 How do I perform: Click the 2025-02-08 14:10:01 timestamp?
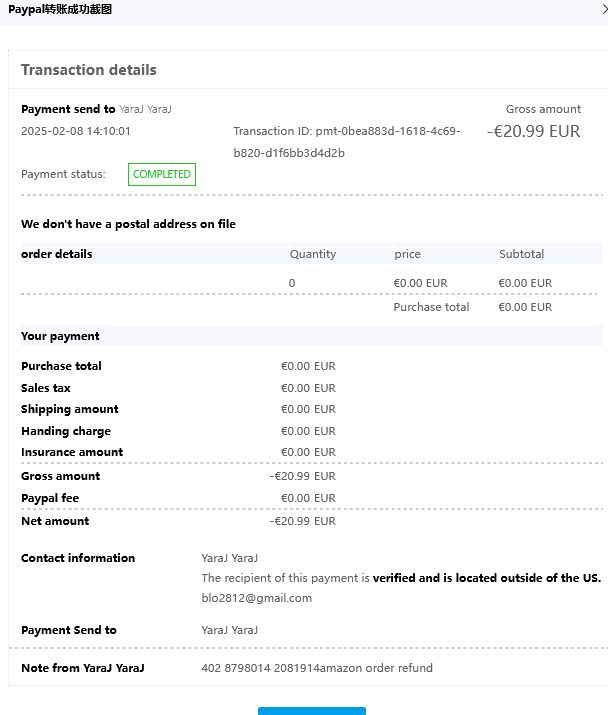76,131
